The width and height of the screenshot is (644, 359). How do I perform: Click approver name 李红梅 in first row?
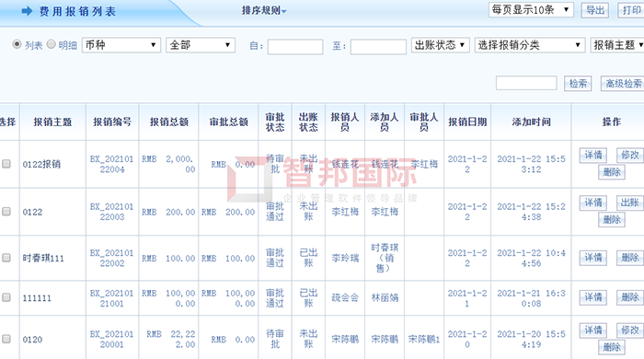(424, 164)
